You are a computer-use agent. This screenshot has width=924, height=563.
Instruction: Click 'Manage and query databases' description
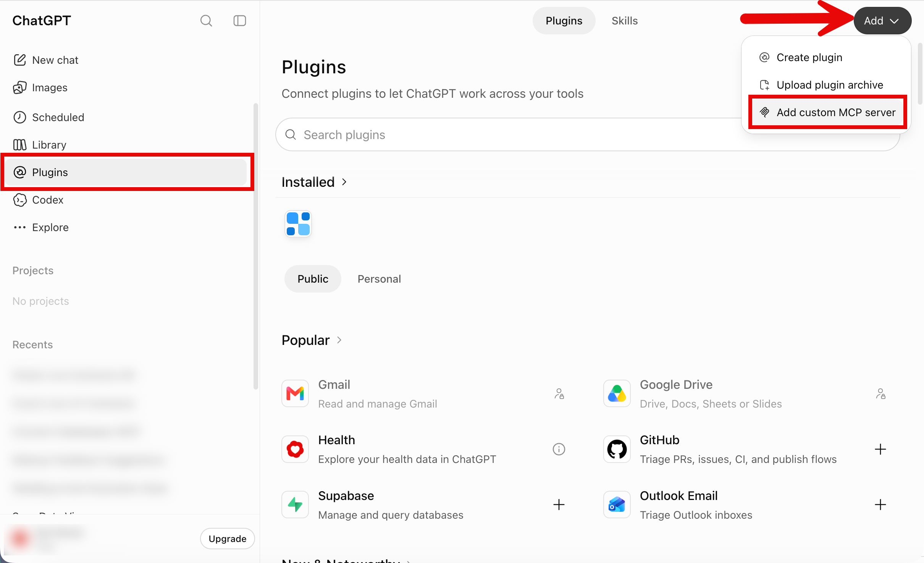click(x=391, y=515)
